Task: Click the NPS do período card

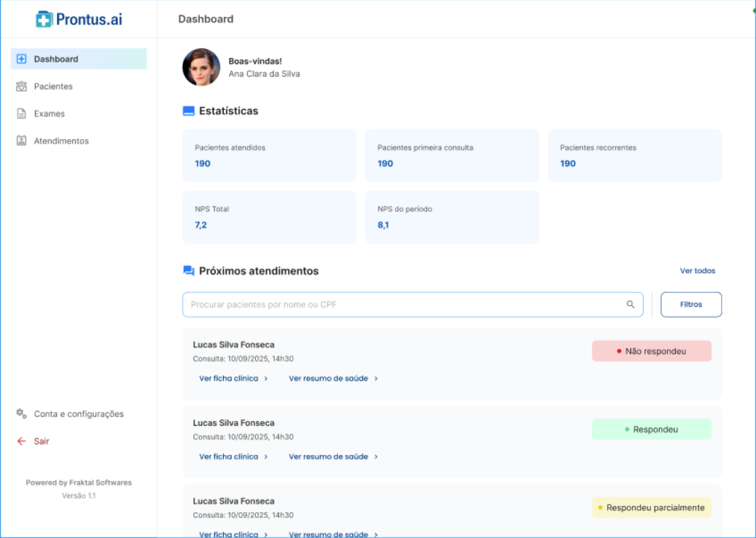Action: tap(452, 217)
